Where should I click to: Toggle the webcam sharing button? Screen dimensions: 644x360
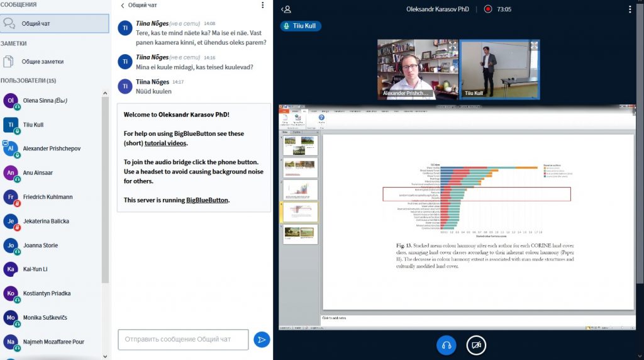tap(476, 345)
